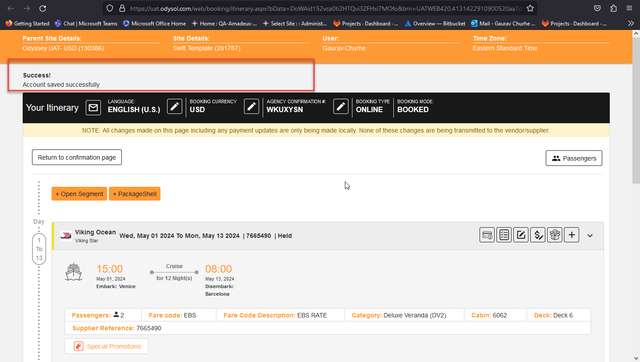This screenshot has width=640, height=362.
Task: Edit booking currency with pencil icon
Action: click(251, 107)
